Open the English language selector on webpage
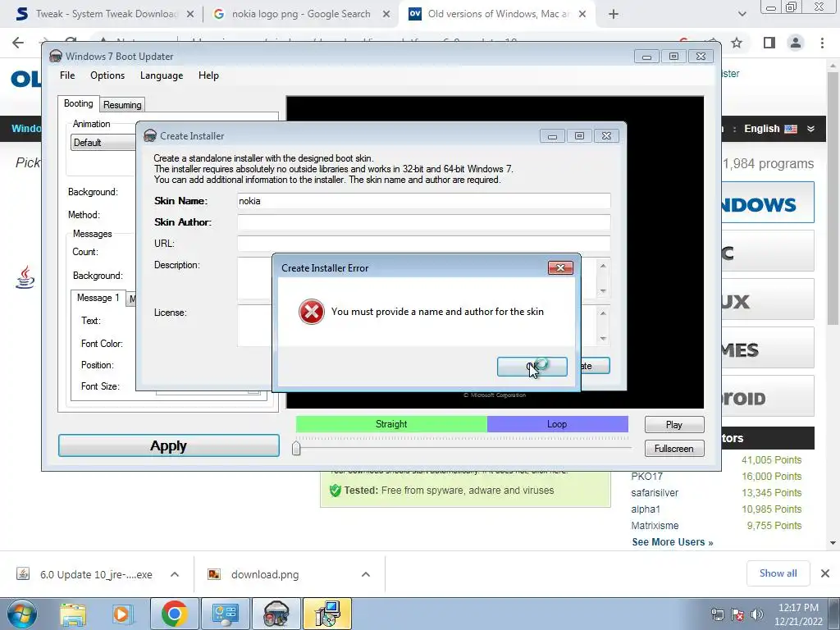Screen dimensions: 840x630 coord(779,129)
